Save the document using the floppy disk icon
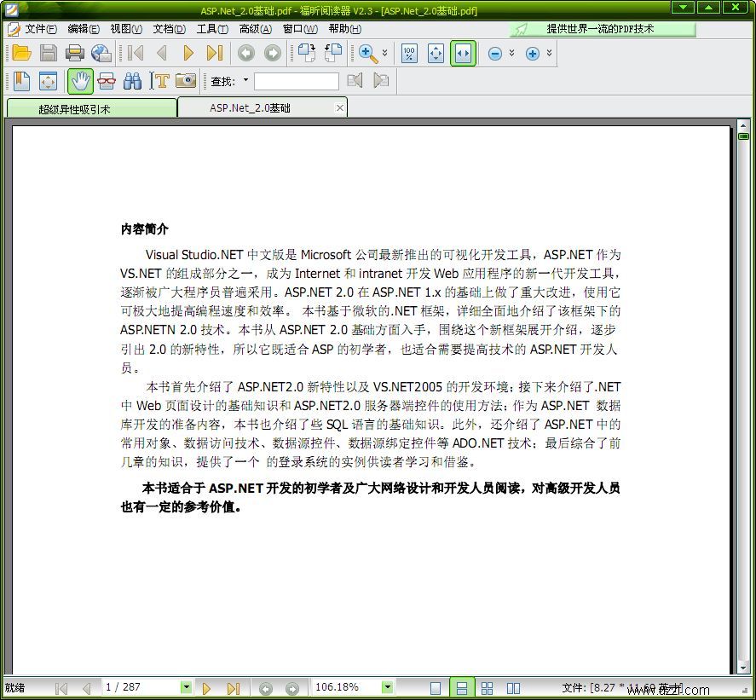Viewport: 756px width, 700px height. point(49,53)
